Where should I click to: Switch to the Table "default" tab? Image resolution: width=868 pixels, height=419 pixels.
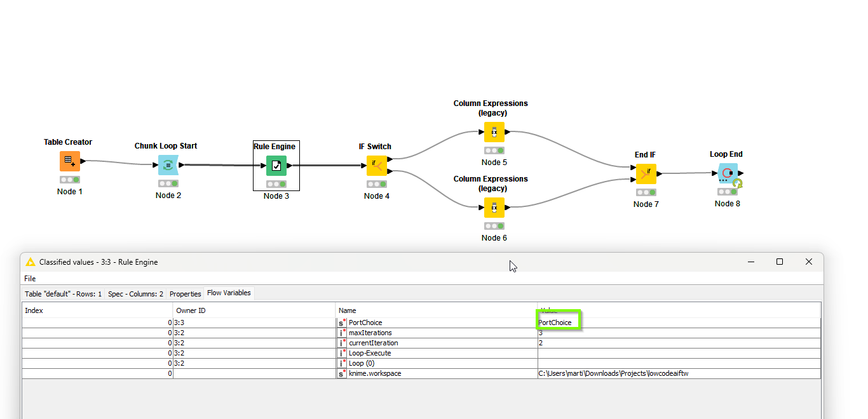[63, 294]
